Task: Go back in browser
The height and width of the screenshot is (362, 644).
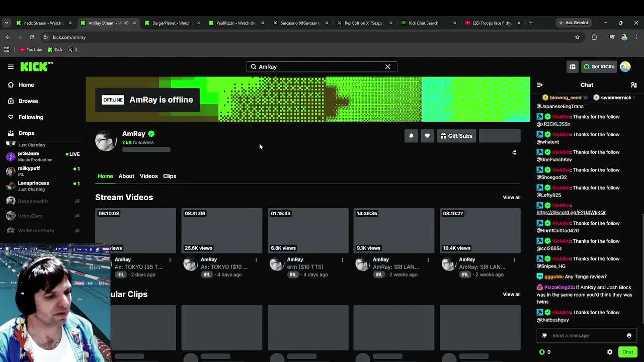Action: point(8,37)
